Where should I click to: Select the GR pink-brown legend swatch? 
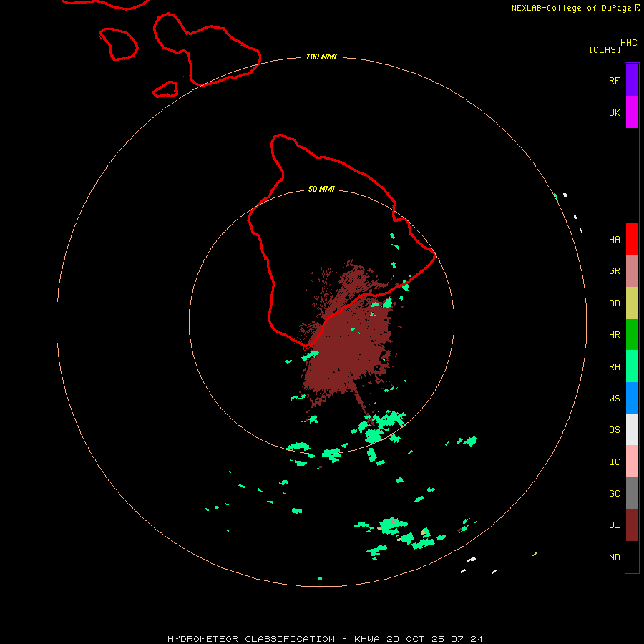(x=632, y=271)
